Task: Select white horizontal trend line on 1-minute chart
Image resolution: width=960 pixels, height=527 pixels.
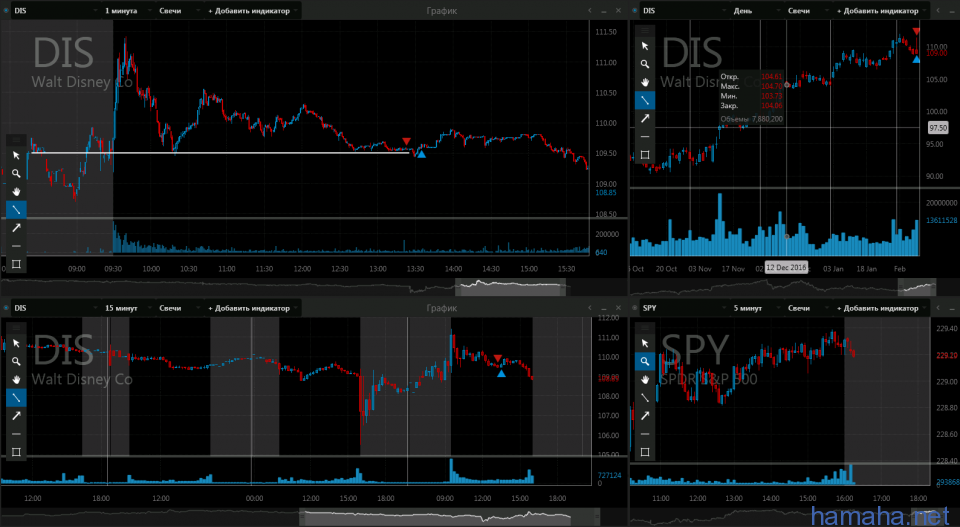Action: 219,152
